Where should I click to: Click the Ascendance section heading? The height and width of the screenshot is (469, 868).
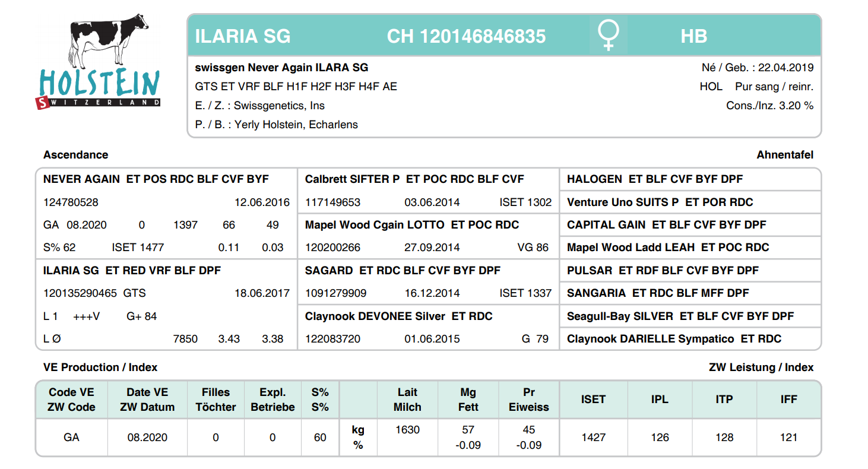click(x=75, y=155)
